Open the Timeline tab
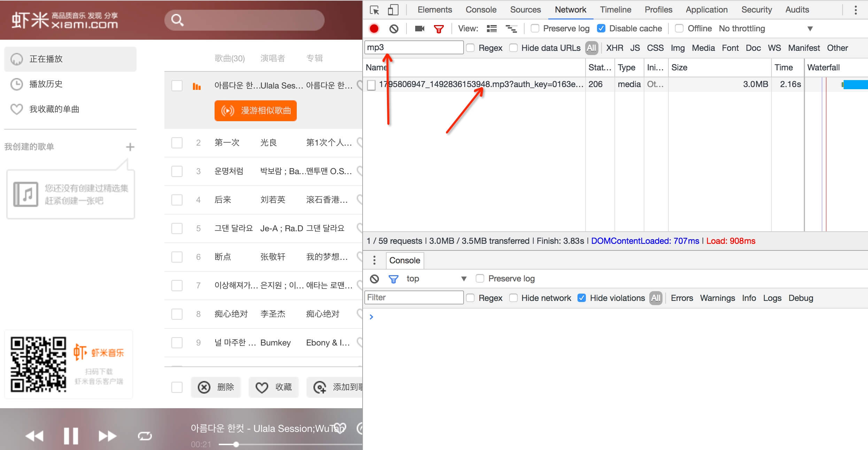The height and width of the screenshot is (450, 868). 615,10
